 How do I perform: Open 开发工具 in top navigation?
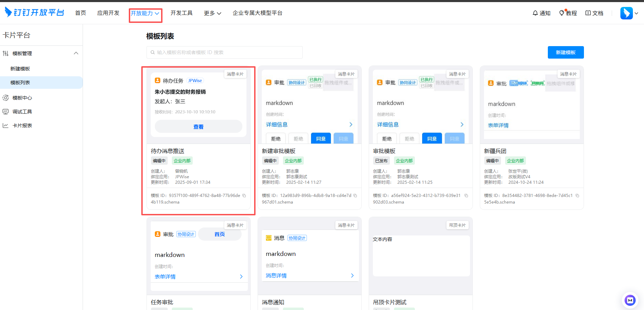click(x=182, y=13)
